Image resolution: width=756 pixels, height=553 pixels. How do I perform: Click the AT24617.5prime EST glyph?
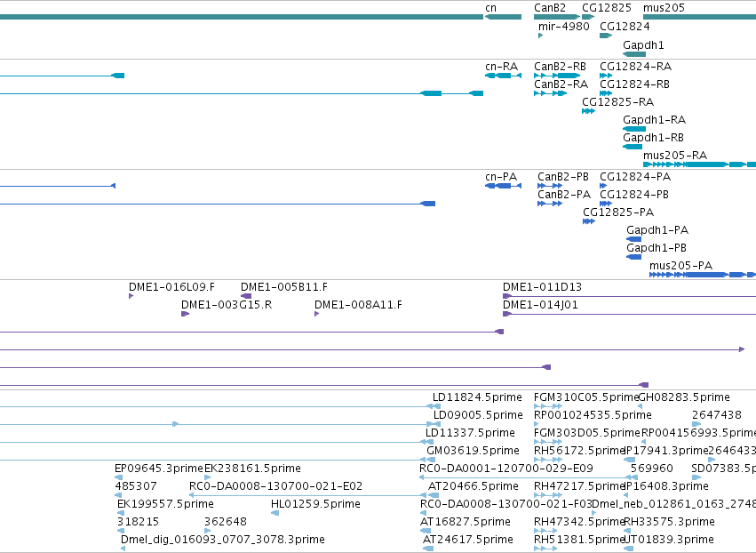point(428,549)
